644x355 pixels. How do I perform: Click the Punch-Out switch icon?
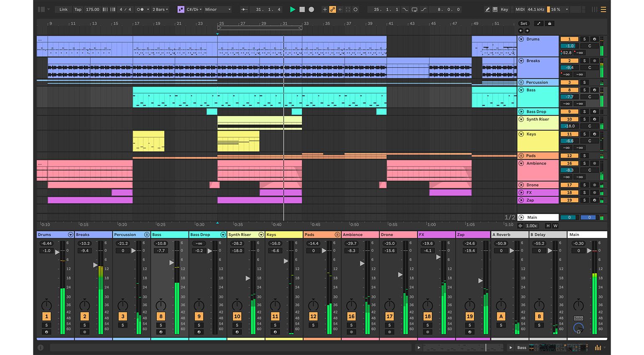point(423,9)
